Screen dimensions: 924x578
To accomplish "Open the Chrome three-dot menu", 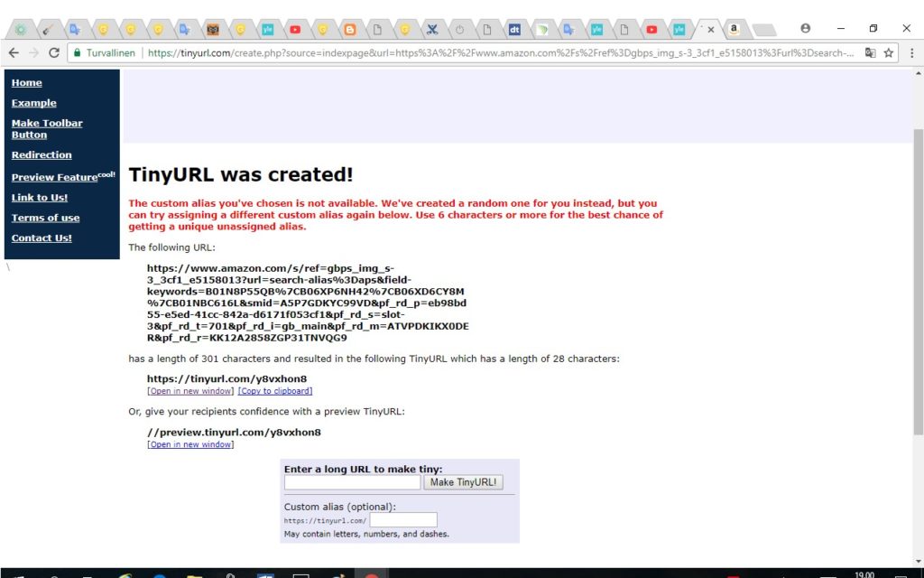I will tap(910, 53).
